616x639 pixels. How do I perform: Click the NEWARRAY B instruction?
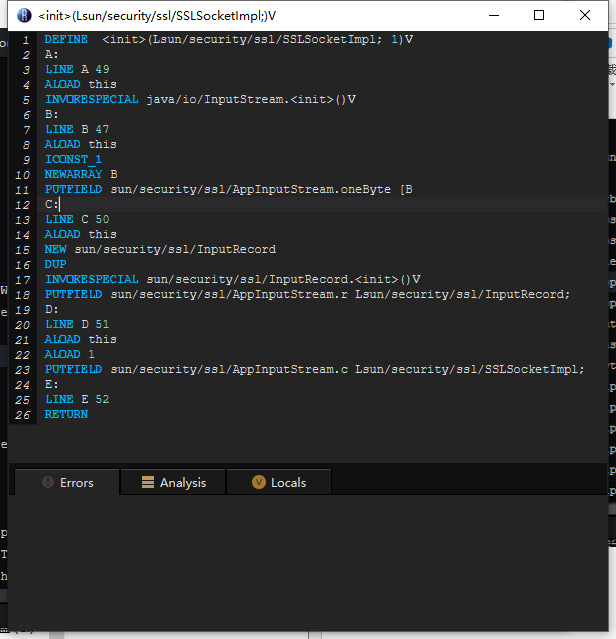click(81, 174)
